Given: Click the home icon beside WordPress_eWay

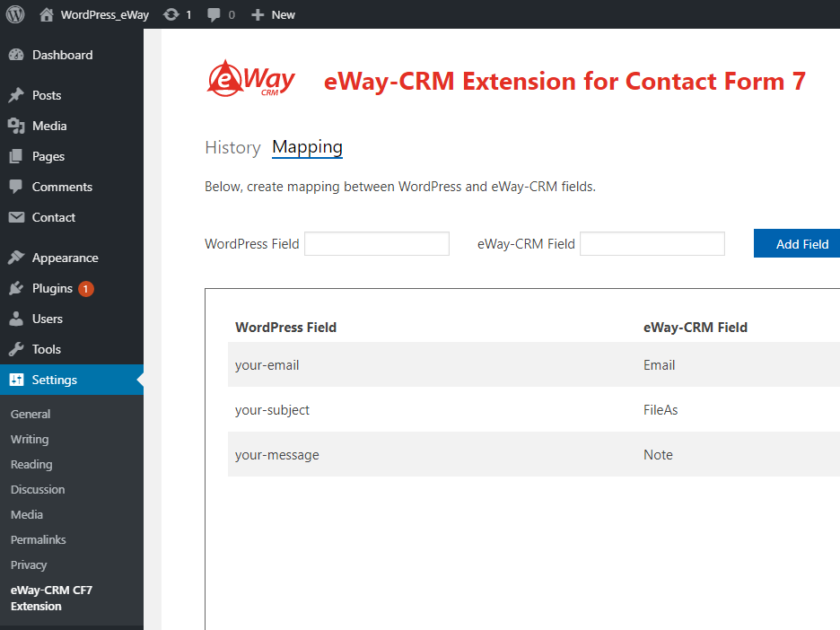Looking at the screenshot, I should tap(47, 14).
